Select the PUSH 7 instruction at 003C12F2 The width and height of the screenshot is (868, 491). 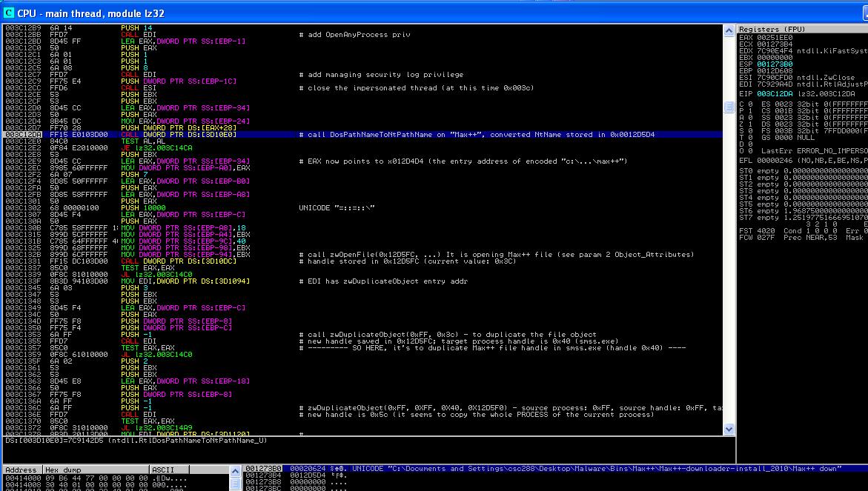(x=134, y=175)
